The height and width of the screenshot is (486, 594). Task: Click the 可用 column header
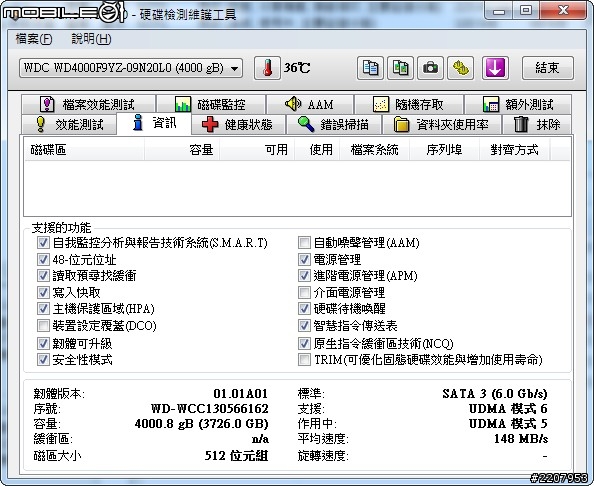point(257,150)
